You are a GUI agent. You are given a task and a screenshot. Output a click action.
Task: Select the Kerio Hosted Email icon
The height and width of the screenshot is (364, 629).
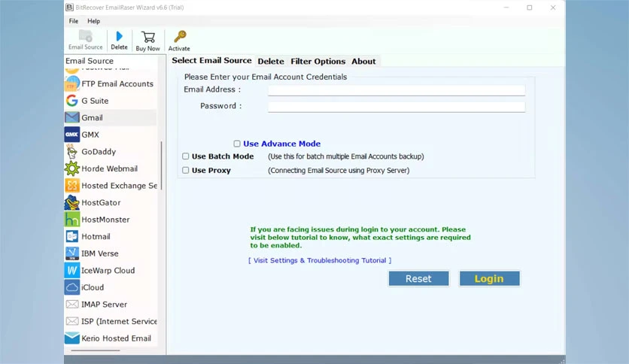[x=71, y=338]
